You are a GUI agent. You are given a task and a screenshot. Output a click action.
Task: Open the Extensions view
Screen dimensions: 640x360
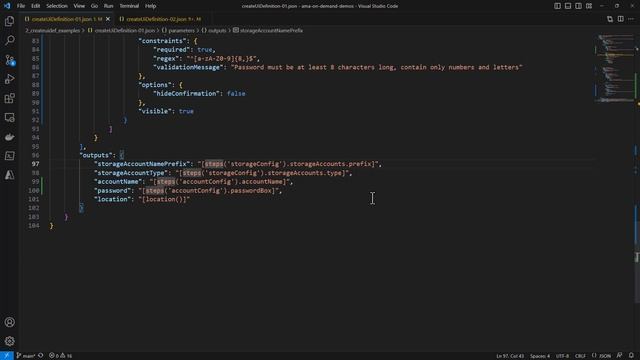tap(9, 98)
